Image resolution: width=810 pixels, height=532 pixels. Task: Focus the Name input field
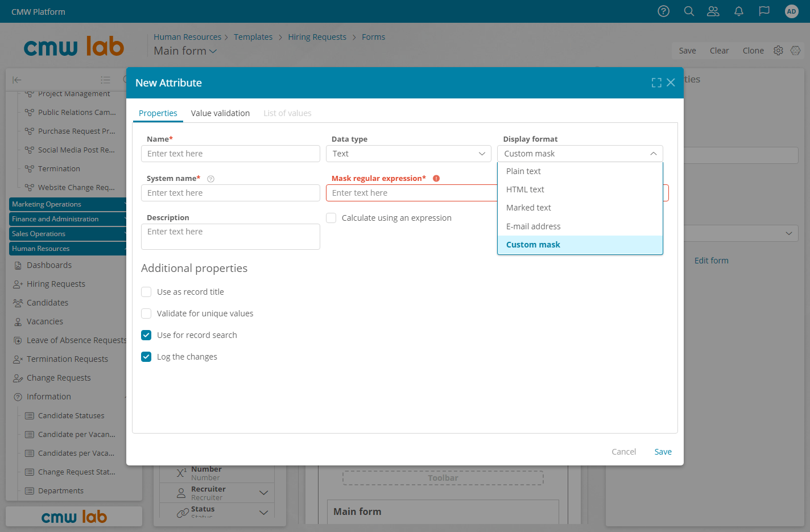(230, 154)
